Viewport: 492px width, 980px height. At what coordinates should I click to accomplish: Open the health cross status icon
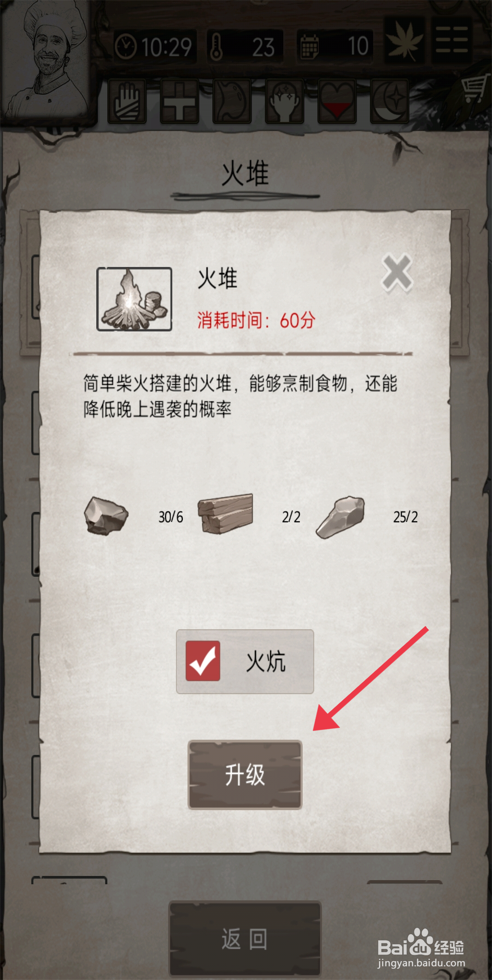point(180,101)
